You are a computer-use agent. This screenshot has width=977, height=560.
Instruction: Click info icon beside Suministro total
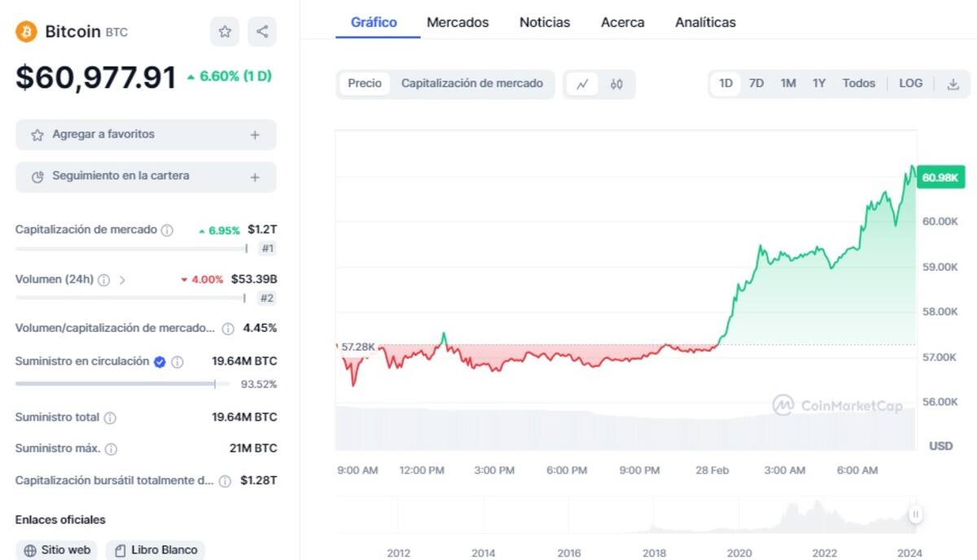[x=110, y=418]
